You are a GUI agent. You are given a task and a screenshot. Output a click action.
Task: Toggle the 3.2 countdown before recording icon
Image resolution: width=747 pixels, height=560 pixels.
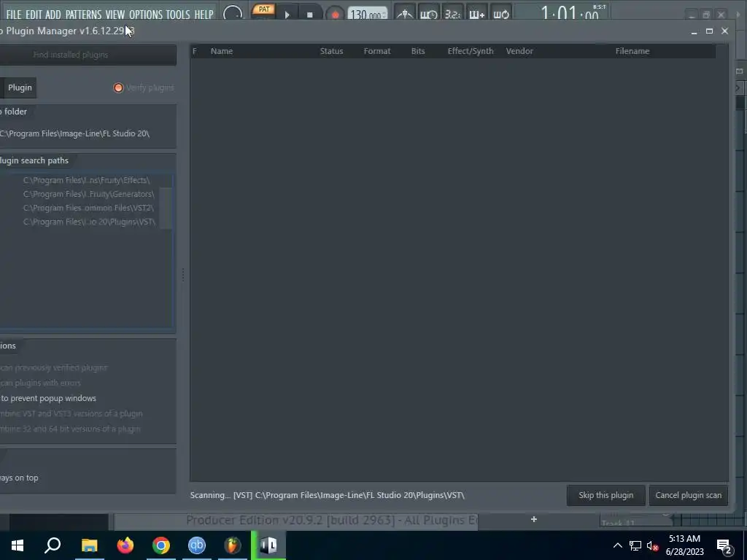point(452,15)
